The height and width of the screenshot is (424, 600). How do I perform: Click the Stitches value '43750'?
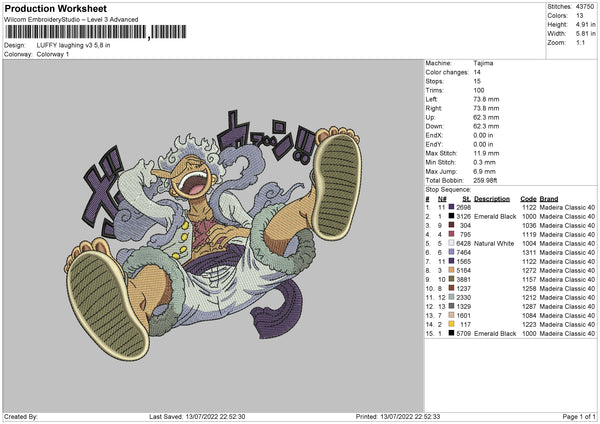(x=585, y=7)
